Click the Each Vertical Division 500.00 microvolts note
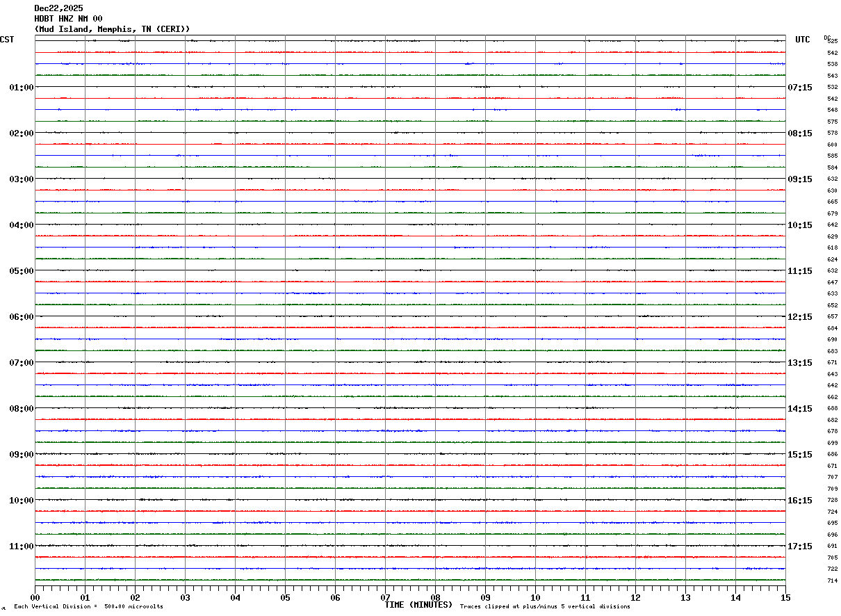 pyautogui.click(x=88, y=607)
